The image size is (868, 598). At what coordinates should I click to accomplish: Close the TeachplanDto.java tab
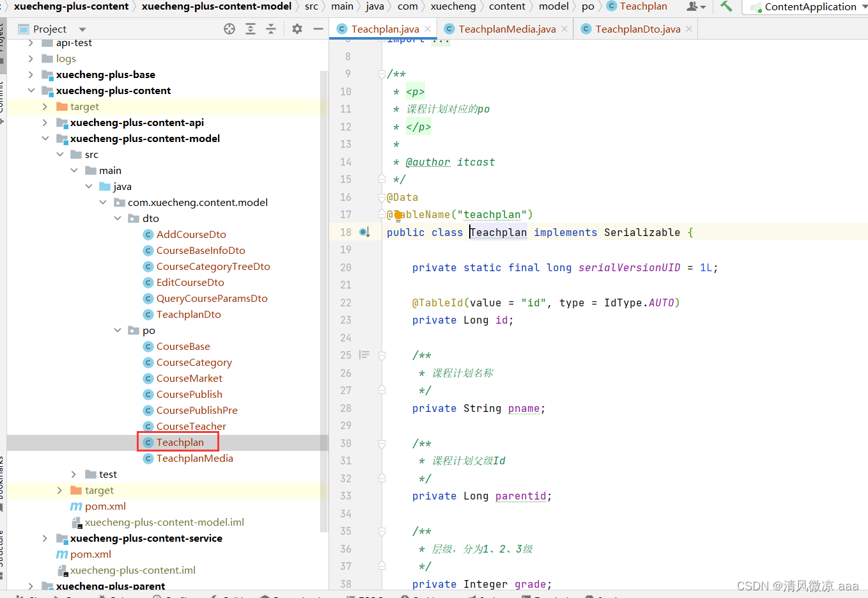tap(689, 29)
